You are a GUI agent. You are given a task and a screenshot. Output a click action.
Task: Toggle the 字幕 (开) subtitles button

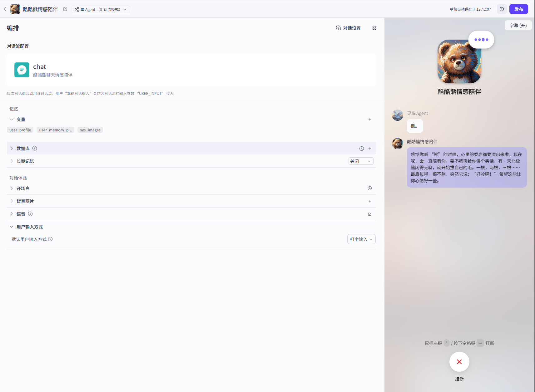tap(518, 26)
